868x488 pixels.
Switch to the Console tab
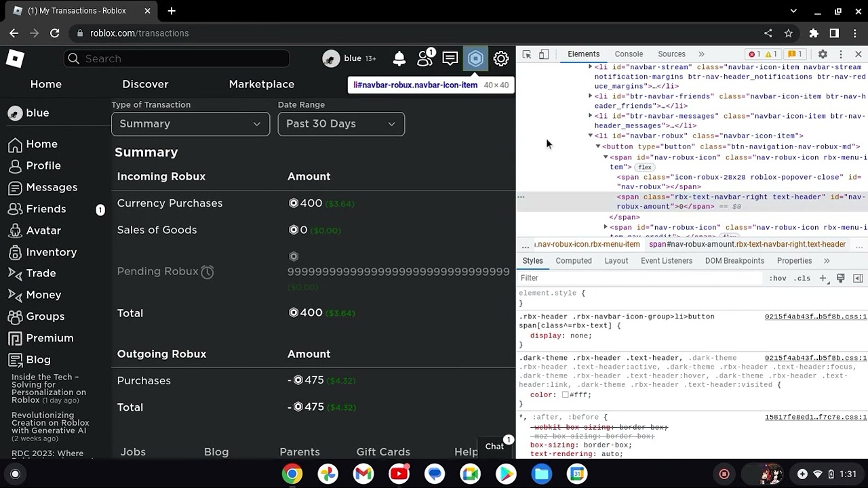click(x=629, y=54)
